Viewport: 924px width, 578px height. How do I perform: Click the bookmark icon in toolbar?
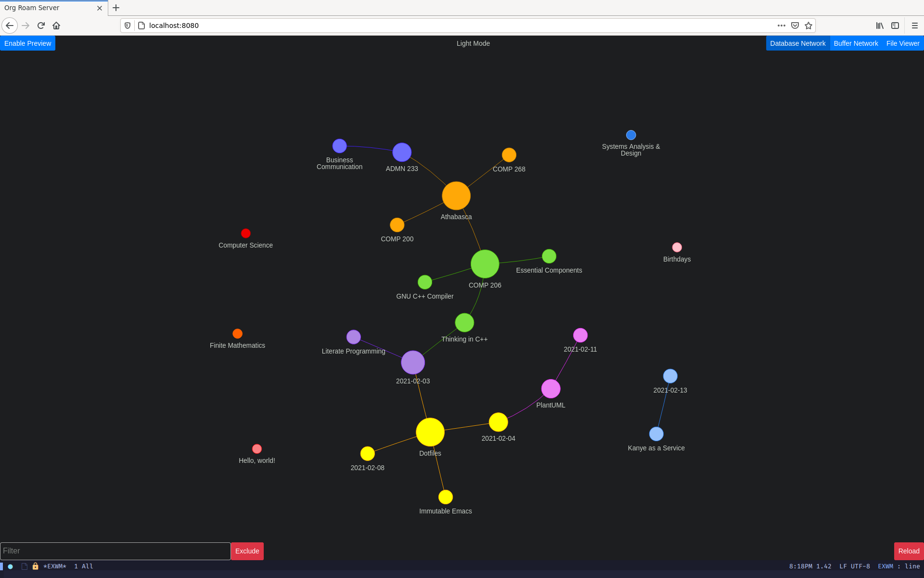809,26
